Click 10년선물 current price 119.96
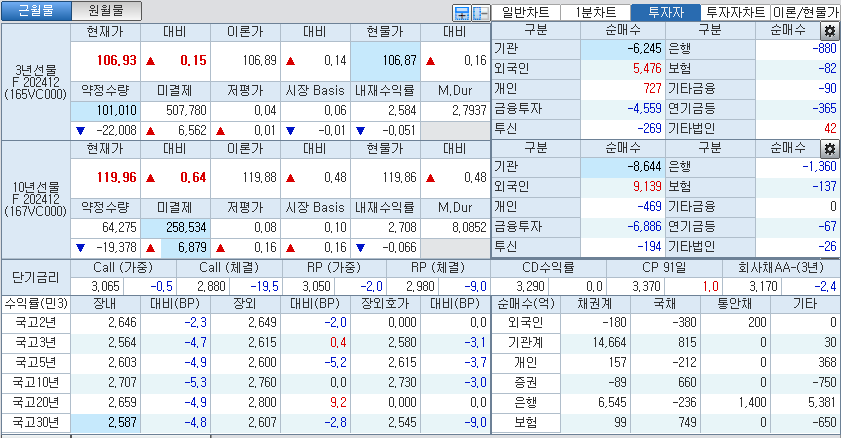The width and height of the screenshot is (841, 438). point(105,177)
